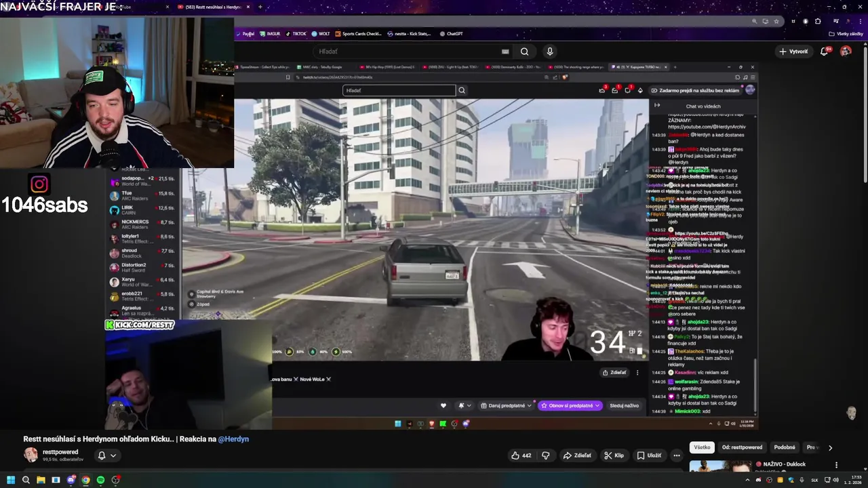Start voice search with the microphone icon
868x488 pixels.
(550, 52)
